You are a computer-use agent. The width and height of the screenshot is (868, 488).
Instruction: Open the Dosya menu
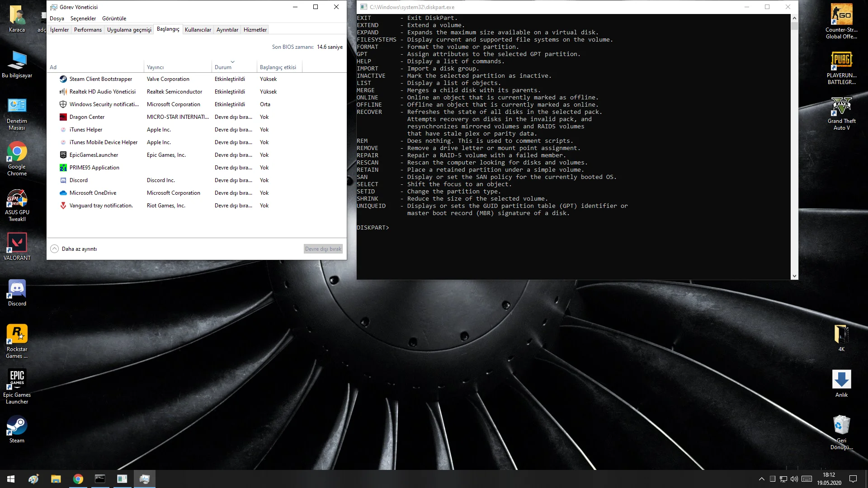57,19
